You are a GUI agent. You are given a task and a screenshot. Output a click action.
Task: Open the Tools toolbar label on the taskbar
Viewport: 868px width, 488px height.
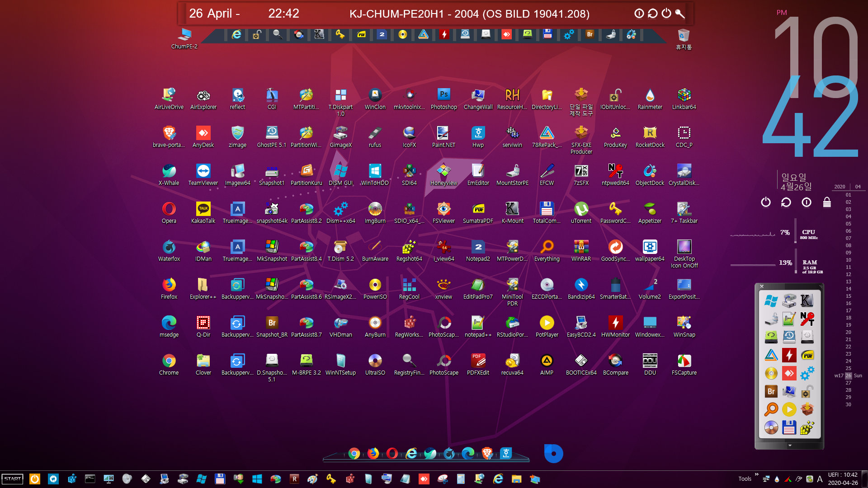click(745, 479)
